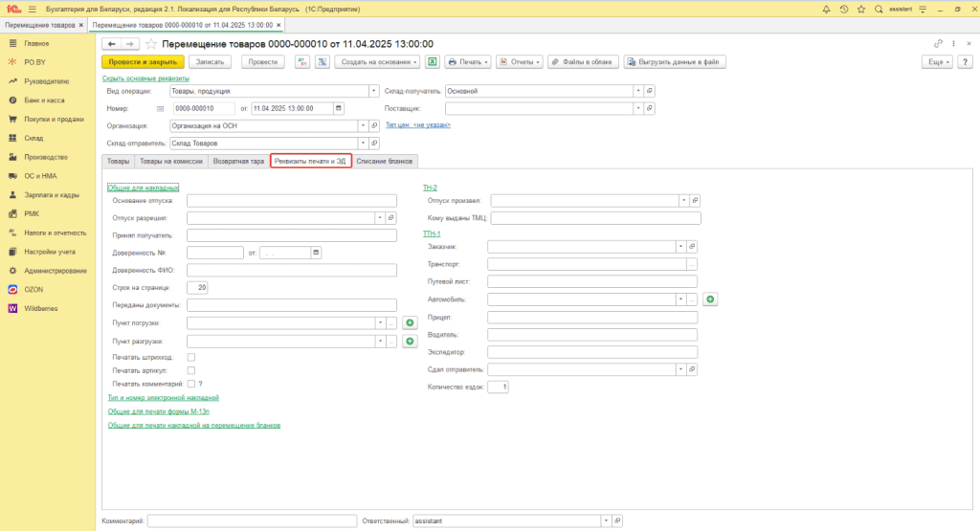This screenshot has height=531, width=980.
Task: Expand Склад-получатель dropdown arrow
Action: click(638, 91)
